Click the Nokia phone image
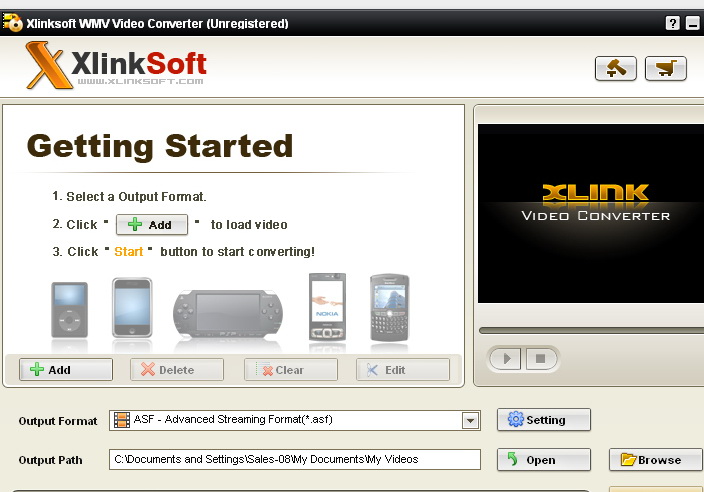Viewport: 704px width, 492px height. coord(327,306)
